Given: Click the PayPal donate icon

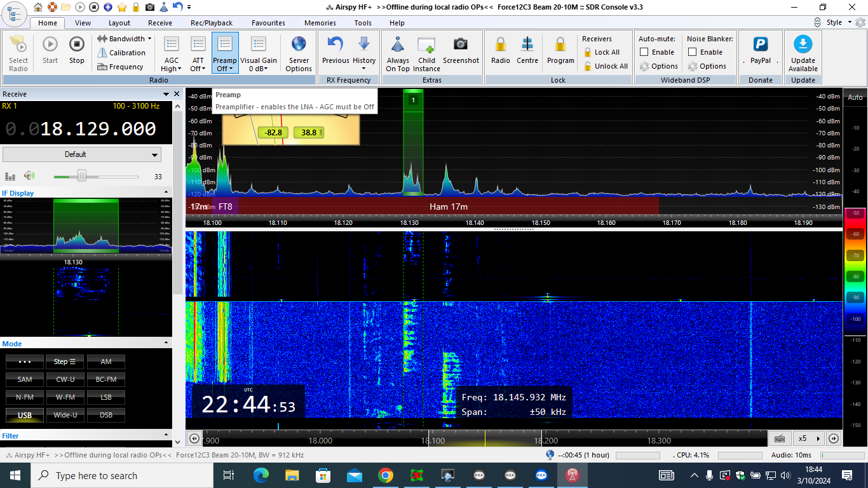Looking at the screenshot, I should point(760,44).
